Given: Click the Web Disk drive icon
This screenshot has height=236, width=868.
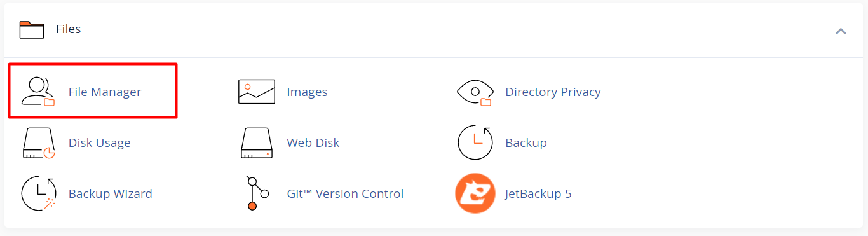Looking at the screenshot, I should 257,143.
